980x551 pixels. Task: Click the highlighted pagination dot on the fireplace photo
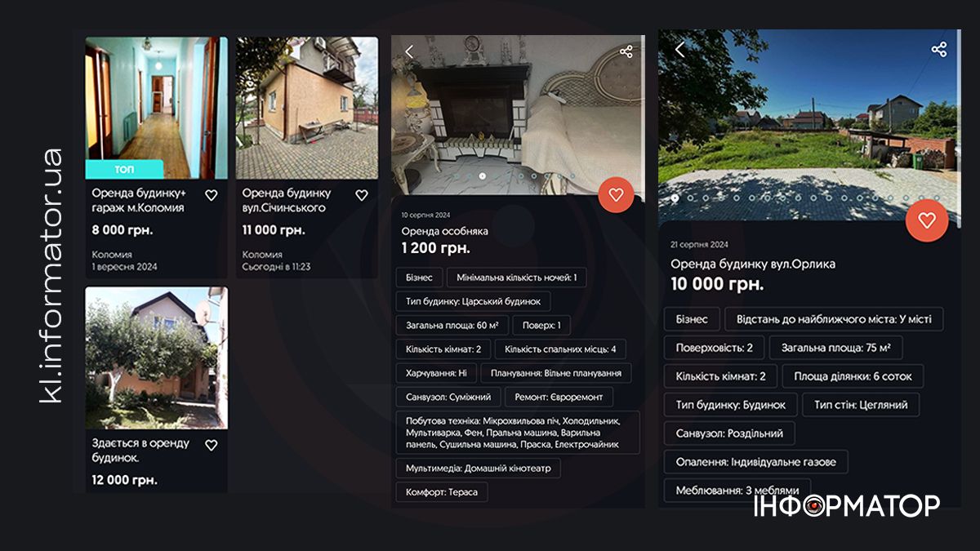[x=482, y=176]
